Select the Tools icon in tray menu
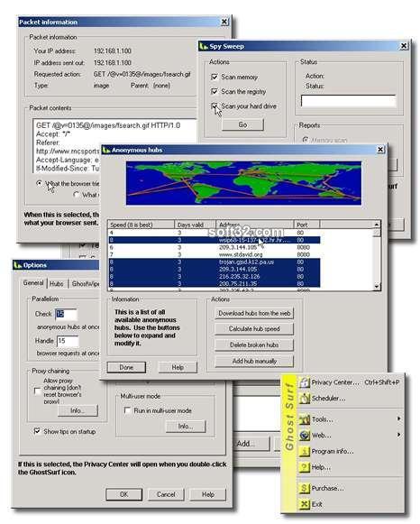Image resolution: width=420 pixels, height=524 pixels. click(304, 419)
